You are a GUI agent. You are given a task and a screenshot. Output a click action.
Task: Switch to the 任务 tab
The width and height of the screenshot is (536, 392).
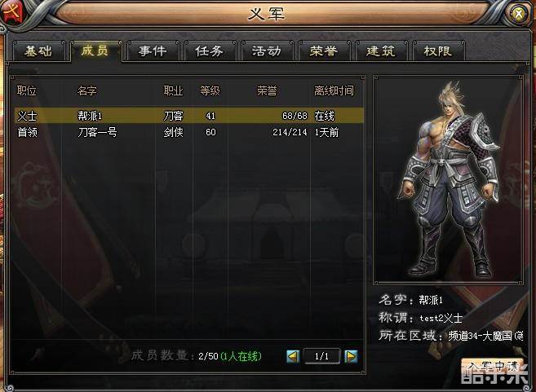click(x=210, y=51)
